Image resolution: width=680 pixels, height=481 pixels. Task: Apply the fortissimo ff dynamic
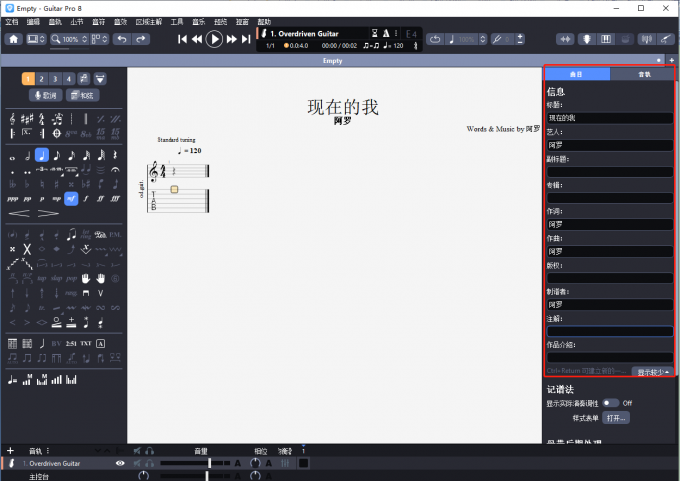100,199
